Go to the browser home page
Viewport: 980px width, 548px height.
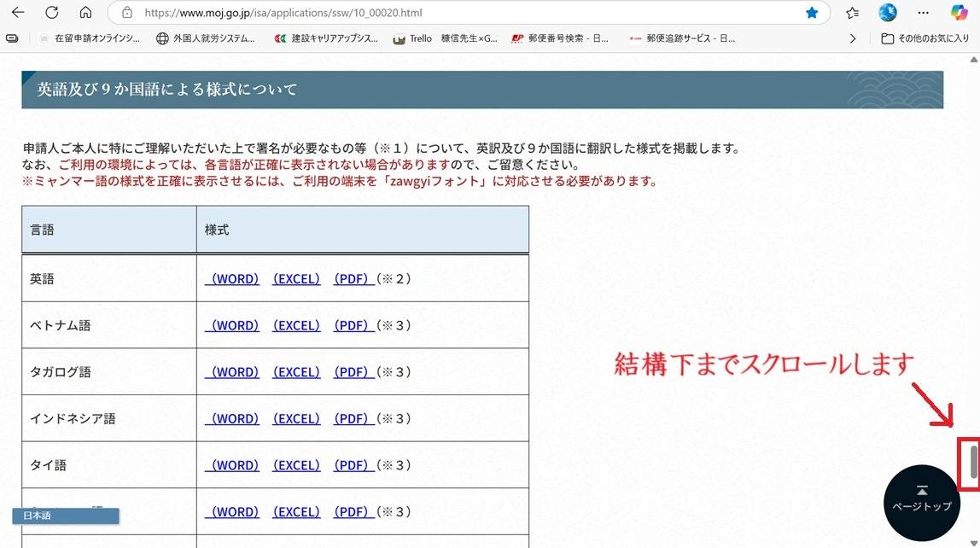[x=85, y=13]
